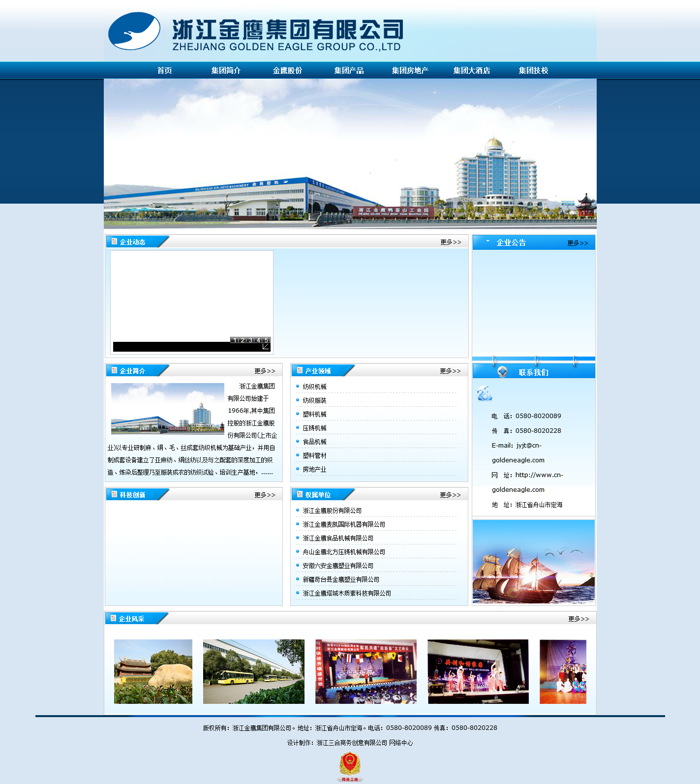Viewport: 700px width, 784px height.
Task: Open 更多 link in 企业风采 section
Action: pos(578,619)
